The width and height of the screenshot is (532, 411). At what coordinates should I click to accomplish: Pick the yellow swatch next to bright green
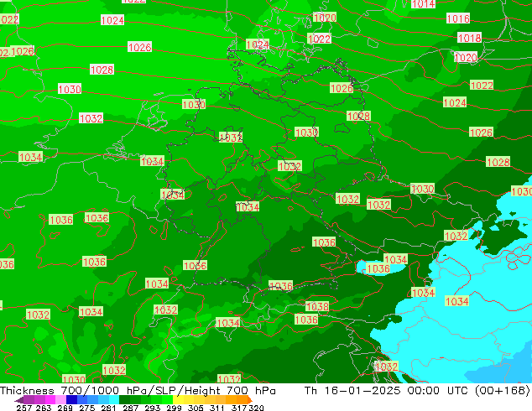click(178, 399)
